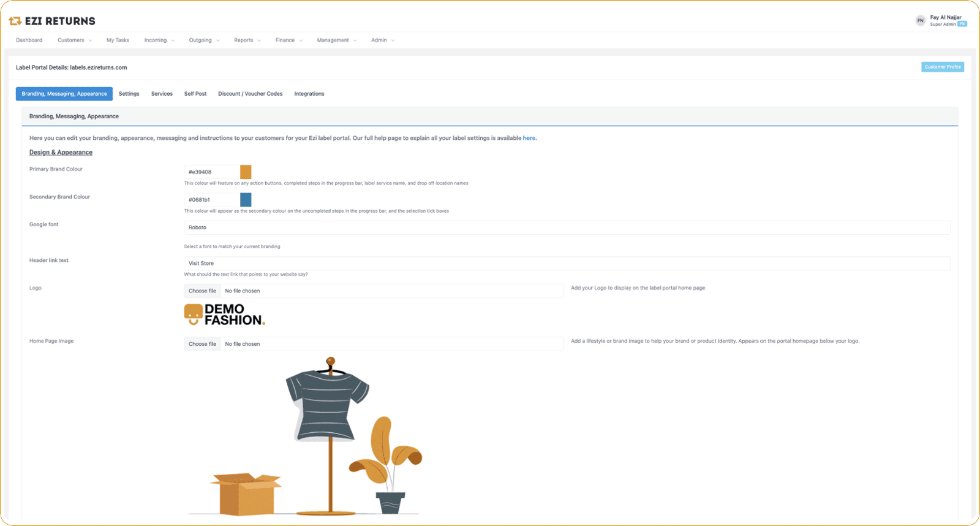
Task: Open My Tasks in navigation
Action: 118,40
